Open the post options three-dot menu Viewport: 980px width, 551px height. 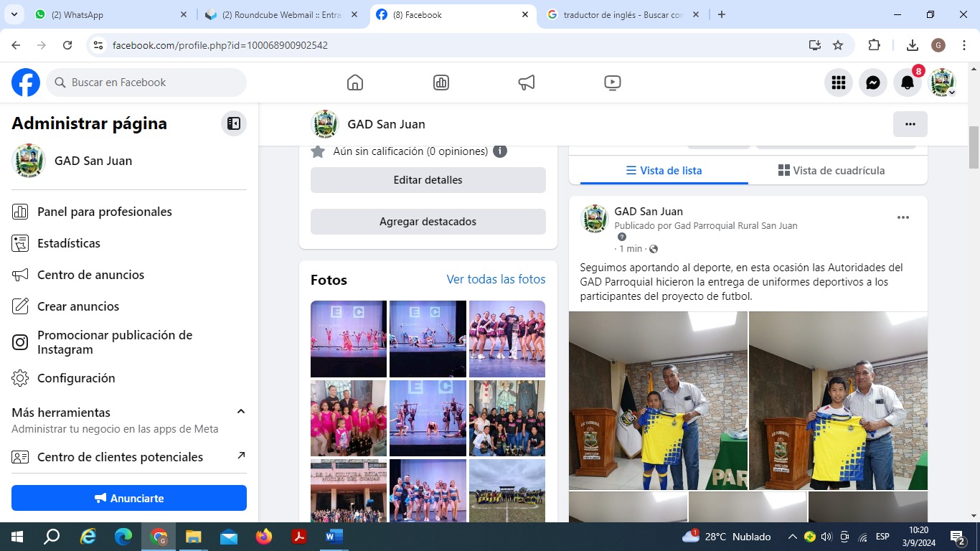[x=903, y=217]
